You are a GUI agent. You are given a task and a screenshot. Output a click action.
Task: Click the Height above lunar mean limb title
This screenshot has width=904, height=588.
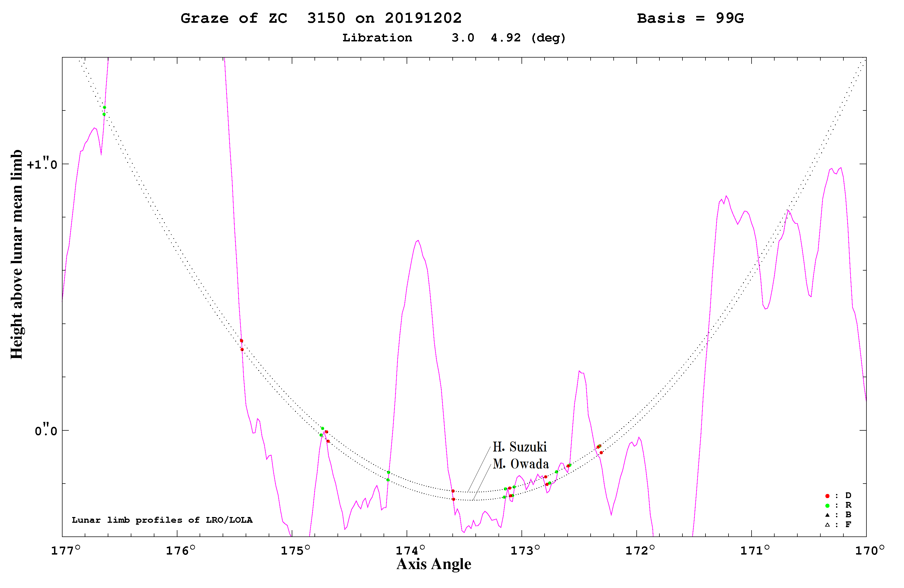click(16, 254)
